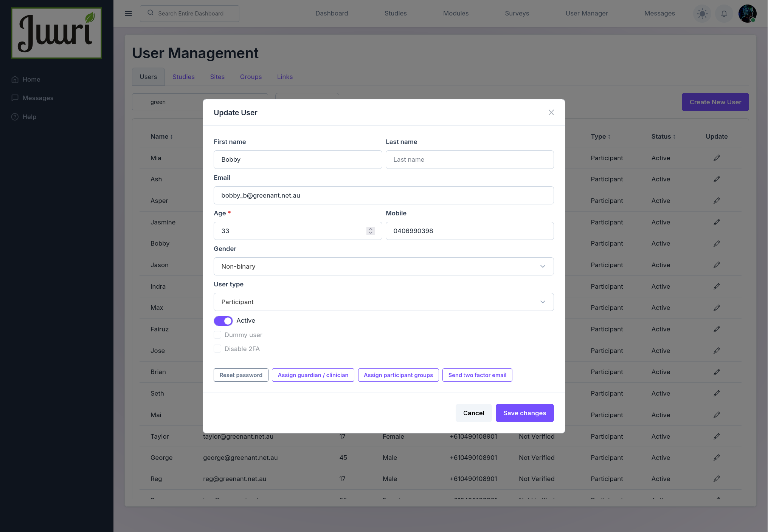Viewport: 768px width, 532px height.
Task: Toggle the light/dark theme sun icon
Action: (702, 14)
